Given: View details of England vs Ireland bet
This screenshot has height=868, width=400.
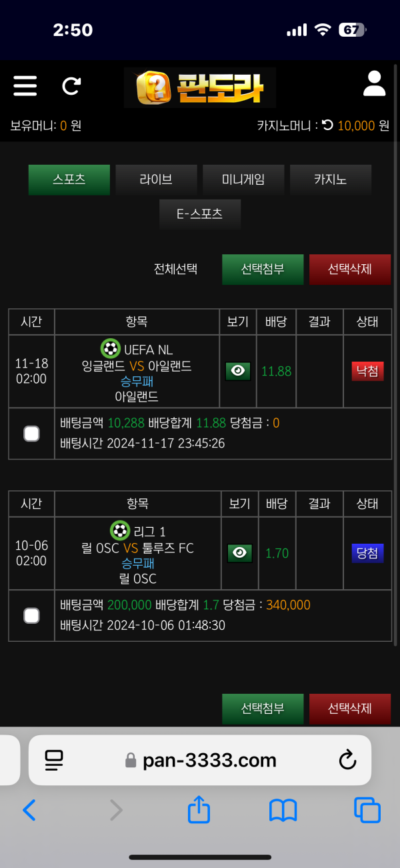Looking at the screenshot, I should tap(238, 372).
